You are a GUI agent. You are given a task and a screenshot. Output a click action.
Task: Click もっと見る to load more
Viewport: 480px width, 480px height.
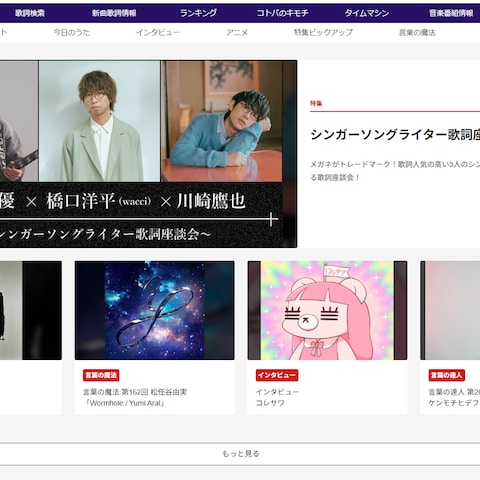pos(240,454)
